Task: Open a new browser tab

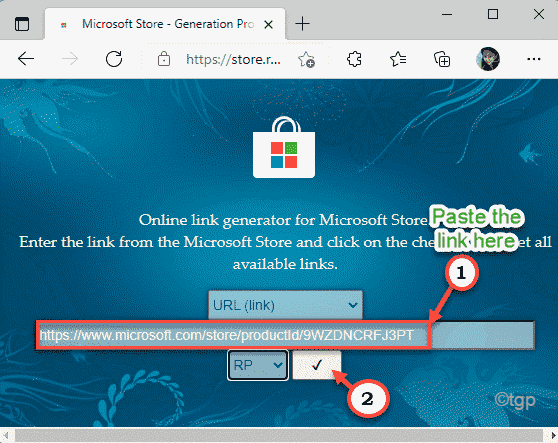Action: [x=302, y=24]
